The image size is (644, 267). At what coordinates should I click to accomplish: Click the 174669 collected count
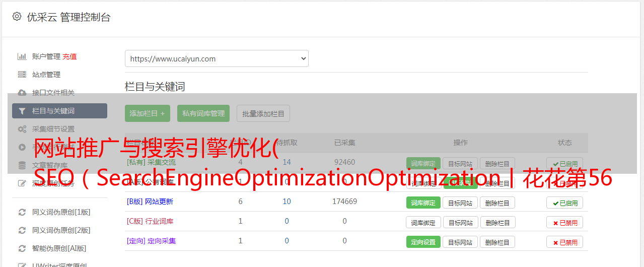pyautogui.click(x=345, y=202)
